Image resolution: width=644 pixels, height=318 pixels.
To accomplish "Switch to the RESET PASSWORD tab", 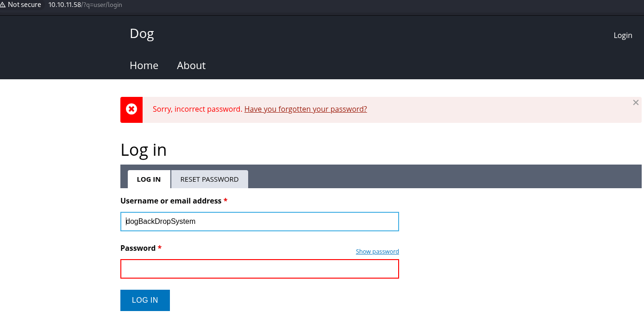I will 209,179.
